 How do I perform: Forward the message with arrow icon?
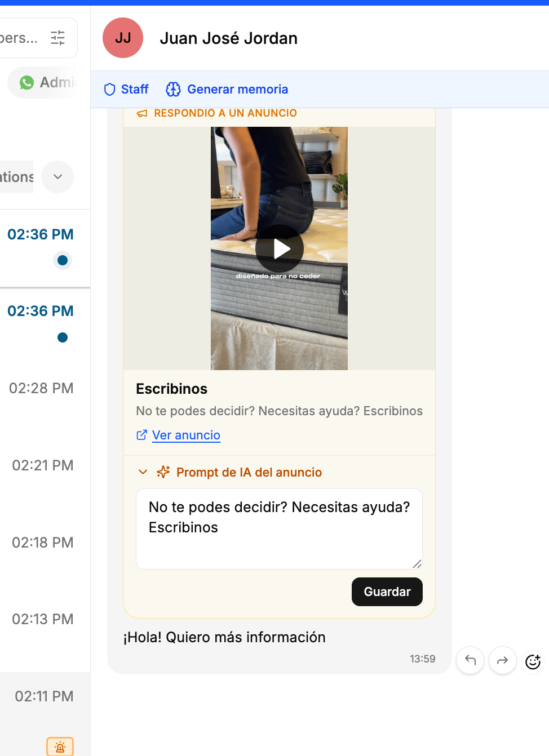point(503,660)
